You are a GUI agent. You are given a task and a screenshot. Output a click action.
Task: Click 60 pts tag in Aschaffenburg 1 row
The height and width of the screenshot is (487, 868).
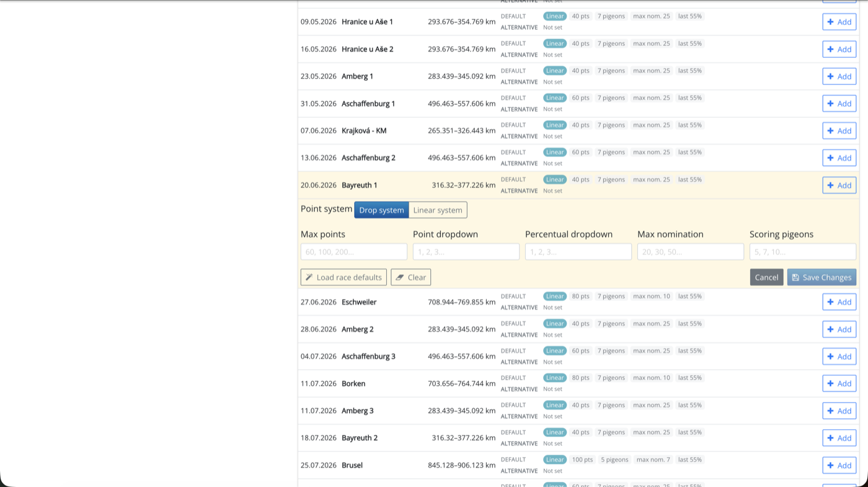tap(581, 98)
